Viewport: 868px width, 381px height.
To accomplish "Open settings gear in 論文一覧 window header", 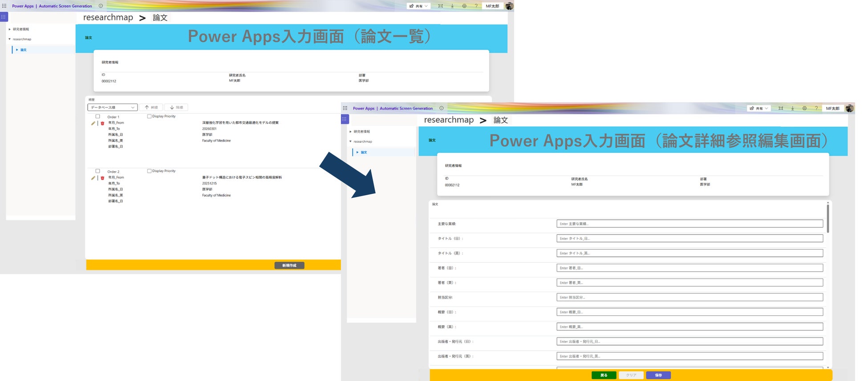I will (464, 6).
